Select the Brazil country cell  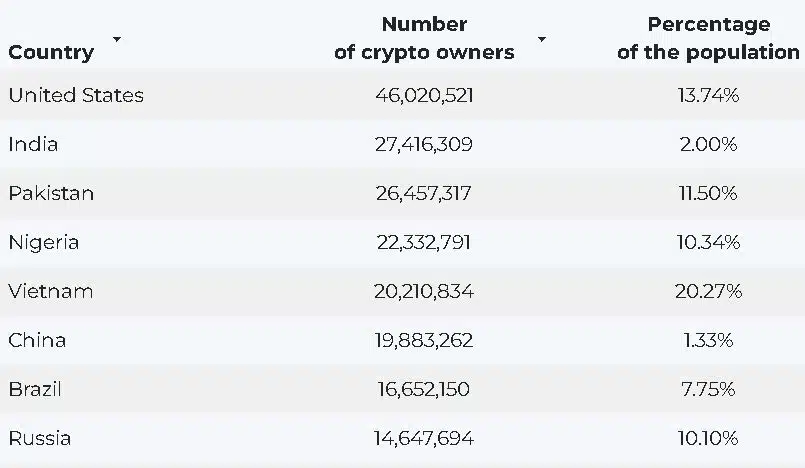click(x=35, y=389)
